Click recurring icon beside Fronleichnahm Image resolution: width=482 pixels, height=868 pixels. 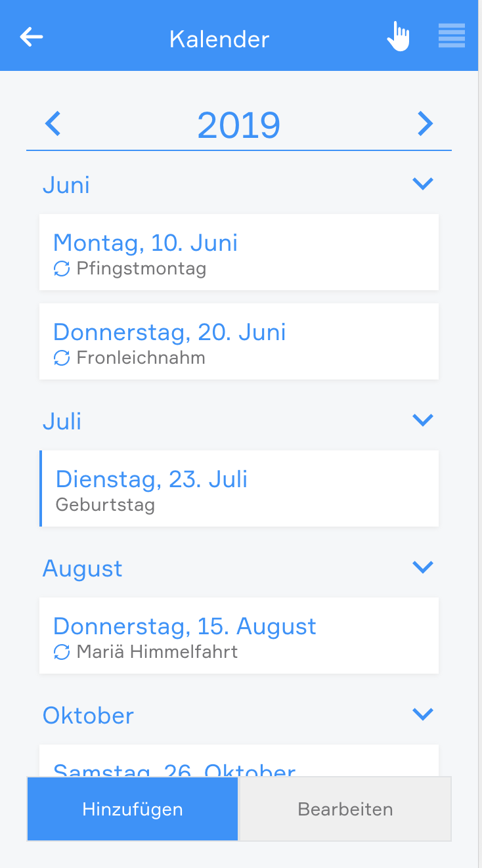tap(62, 358)
